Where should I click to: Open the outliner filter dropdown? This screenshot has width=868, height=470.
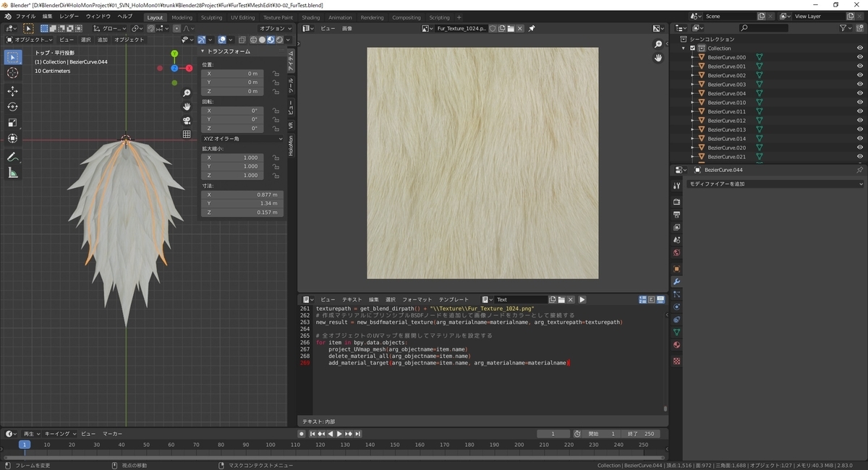[846, 28]
